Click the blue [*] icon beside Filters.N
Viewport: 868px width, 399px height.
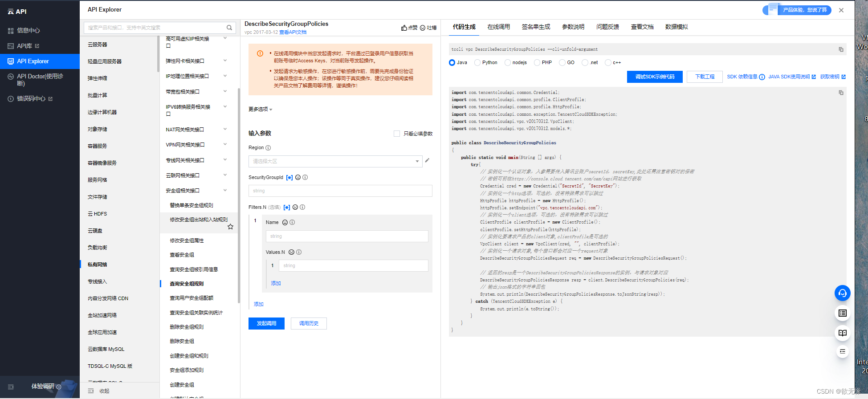pyautogui.click(x=287, y=207)
